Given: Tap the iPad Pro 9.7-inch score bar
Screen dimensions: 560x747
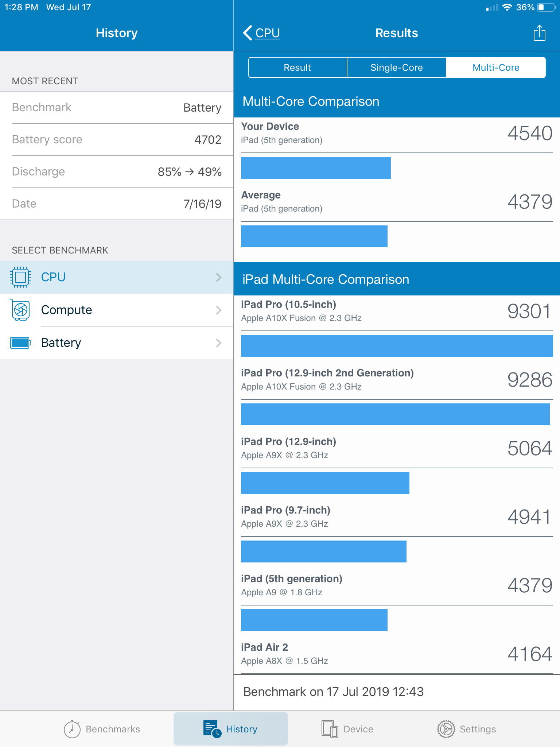Looking at the screenshot, I should [x=324, y=551].
